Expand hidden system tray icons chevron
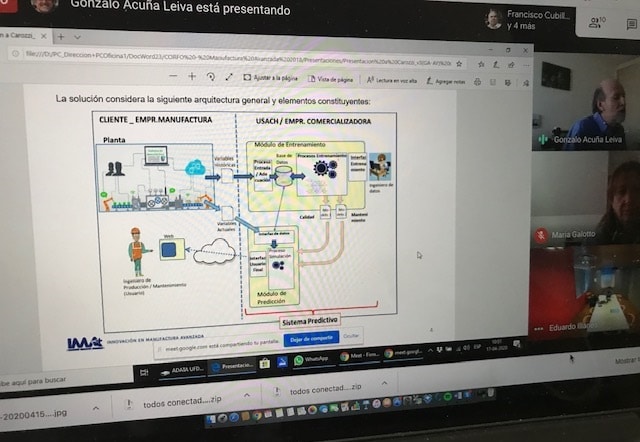The width and height of the screenshot is (640, 442). [430, 351]
